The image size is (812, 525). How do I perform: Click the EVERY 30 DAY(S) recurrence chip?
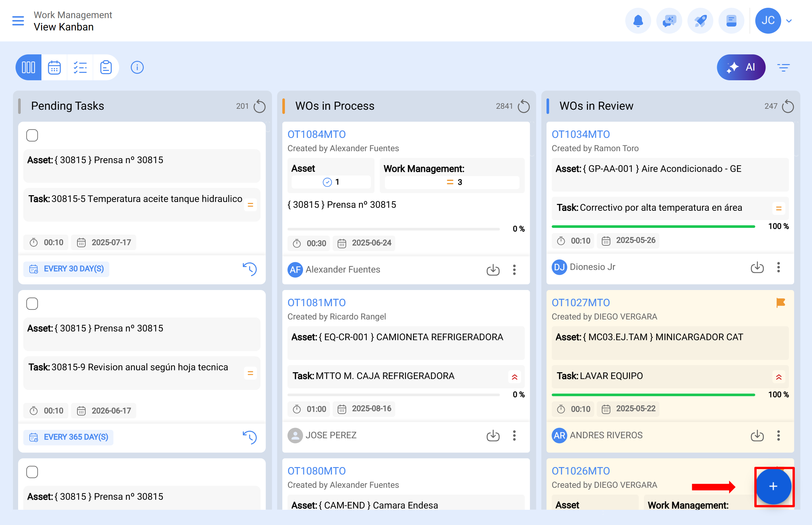pyautogui.click(x=66, y=269)
